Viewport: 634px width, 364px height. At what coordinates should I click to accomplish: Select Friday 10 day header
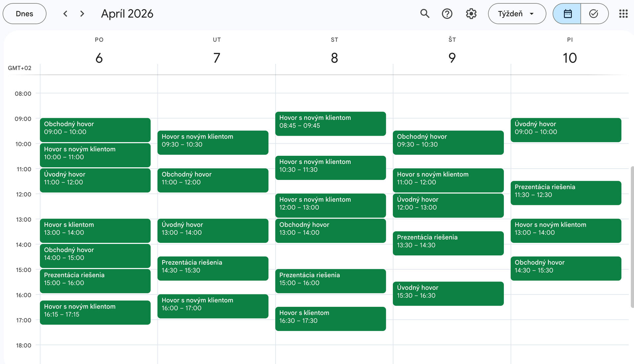pyautogui.click(x=569, y=58)
